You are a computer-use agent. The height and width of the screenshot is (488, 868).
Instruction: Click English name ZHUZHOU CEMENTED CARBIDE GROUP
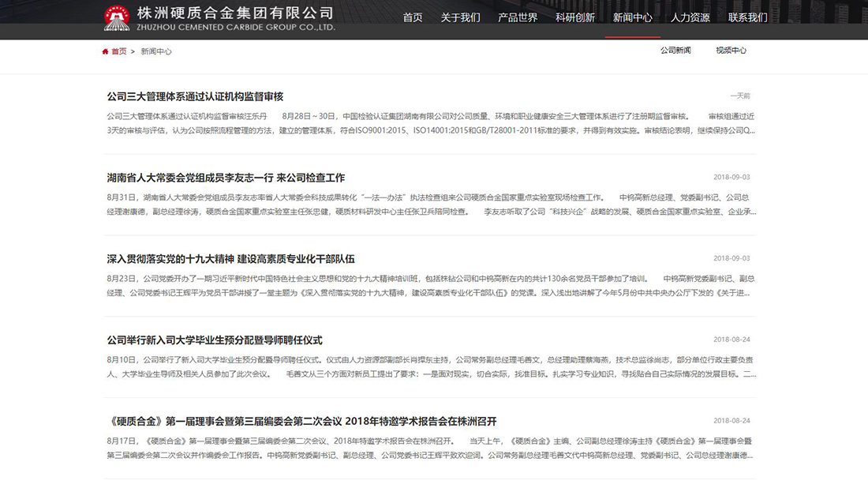click(236, 27)
